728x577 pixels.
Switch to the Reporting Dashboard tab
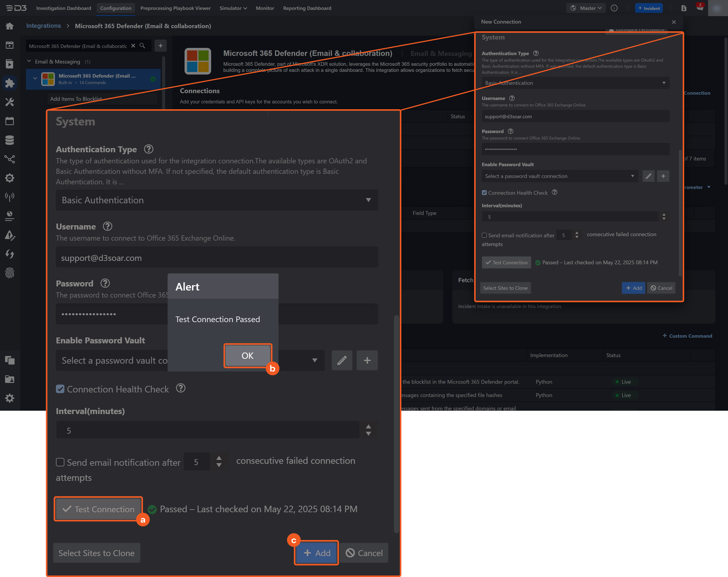pyautogui.click(x=307, y=8)
